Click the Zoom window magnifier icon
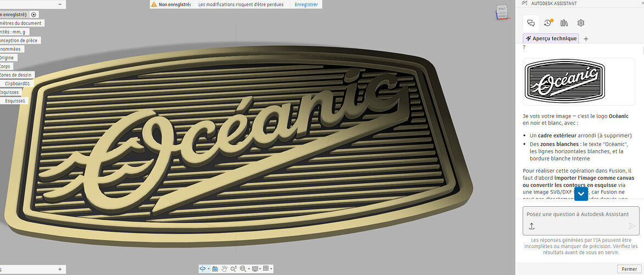Viewport: 644px width, 275px height. (x=243, y=268)
